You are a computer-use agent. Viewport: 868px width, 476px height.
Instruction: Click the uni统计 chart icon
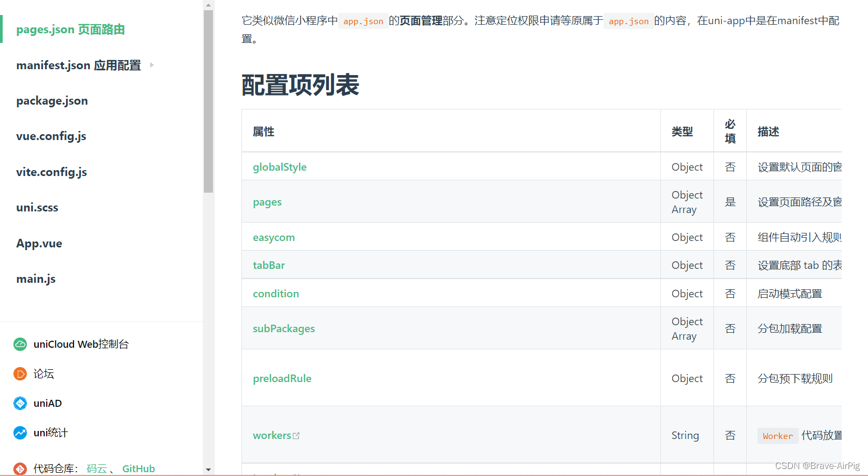coord(20,433)
